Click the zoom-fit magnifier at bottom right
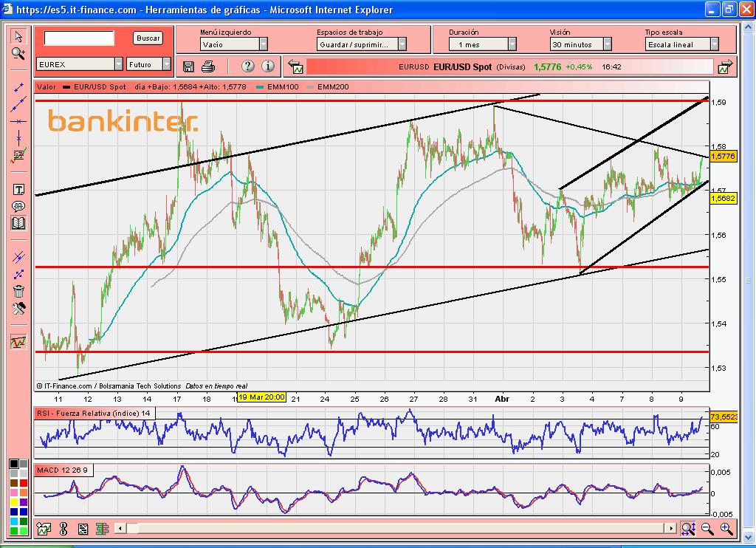 pyautogui.click(x=688, y=529)
